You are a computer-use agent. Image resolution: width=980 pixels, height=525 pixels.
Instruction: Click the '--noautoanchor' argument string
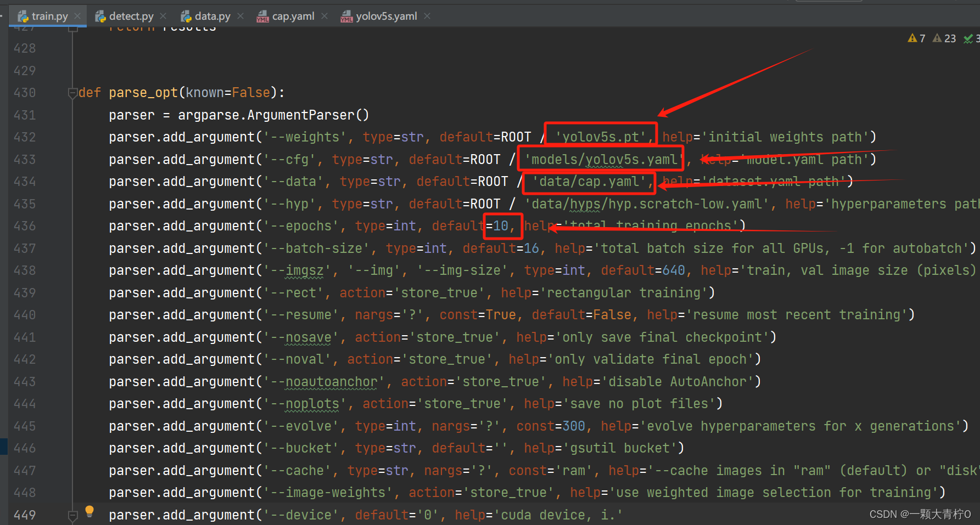pyautogui.click(x=324, y=382)
